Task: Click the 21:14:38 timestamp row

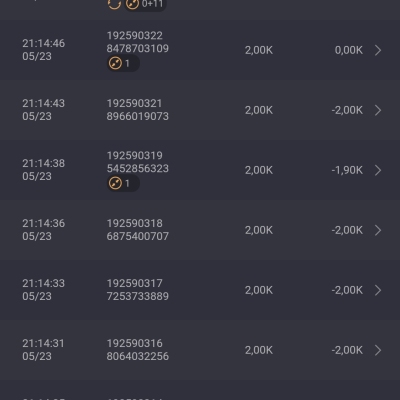Action: pos(200,170)
